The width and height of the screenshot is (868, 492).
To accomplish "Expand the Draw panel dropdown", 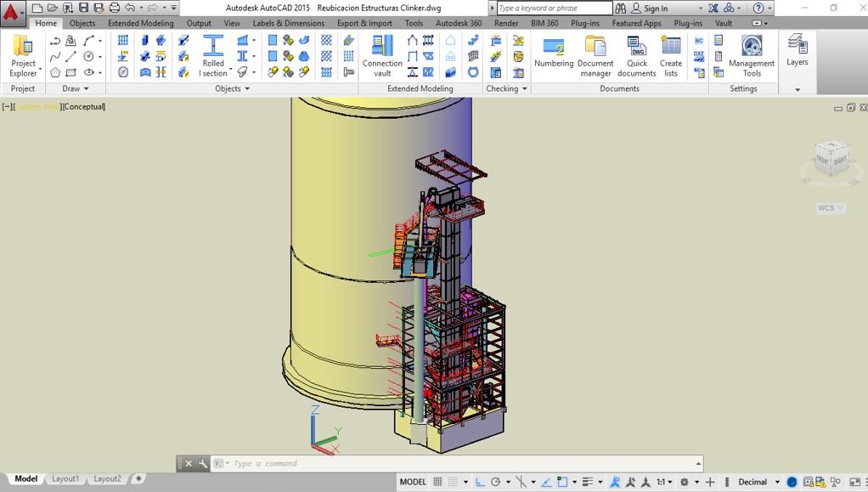I will click(76, 88).
